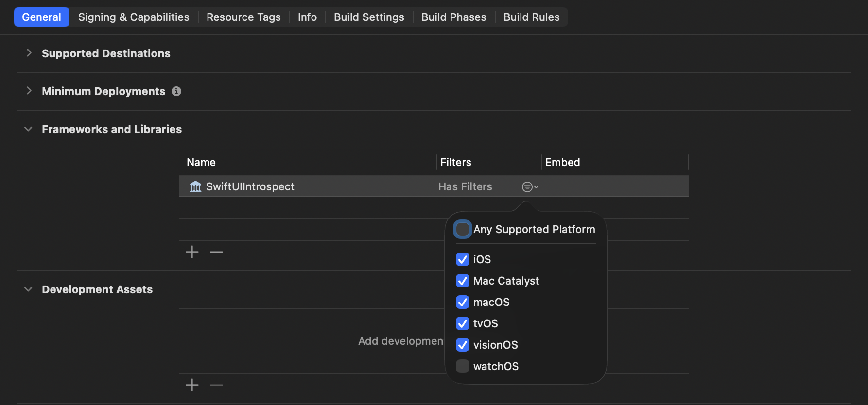Click the Mac Catalyst label in popup

tap(506, 281)
